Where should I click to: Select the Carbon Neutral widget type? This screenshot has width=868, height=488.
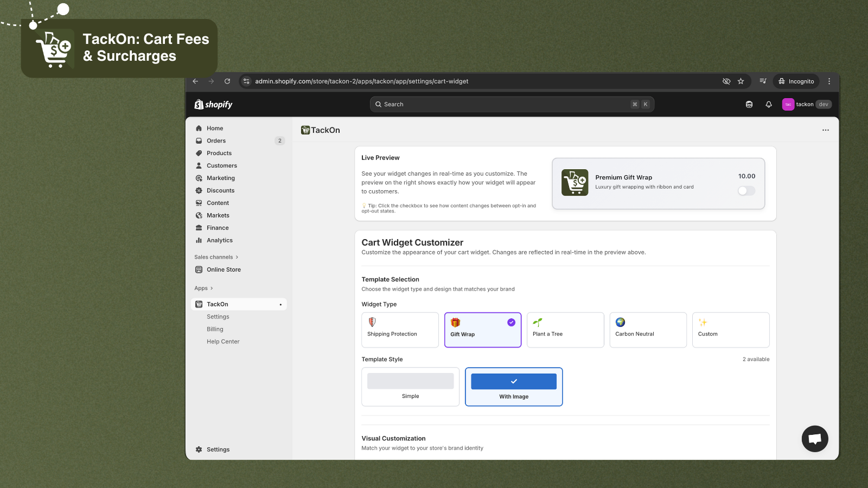coord(648,330)
